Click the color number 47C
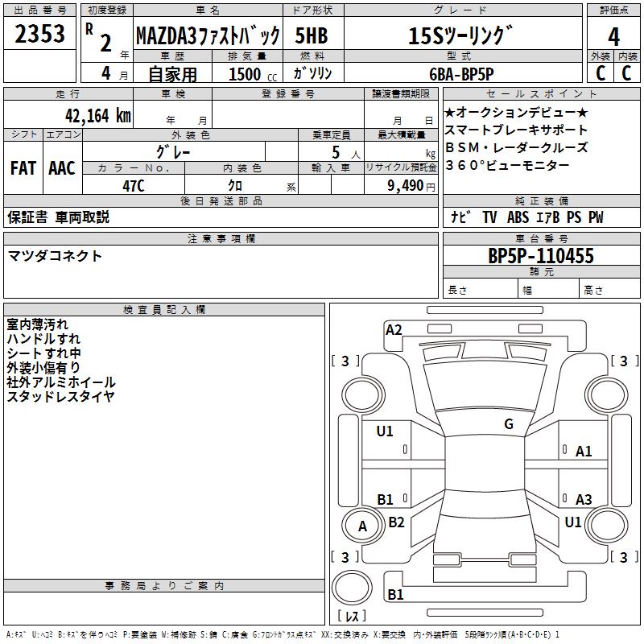This screenshot has height=644, width=644. 134,186
